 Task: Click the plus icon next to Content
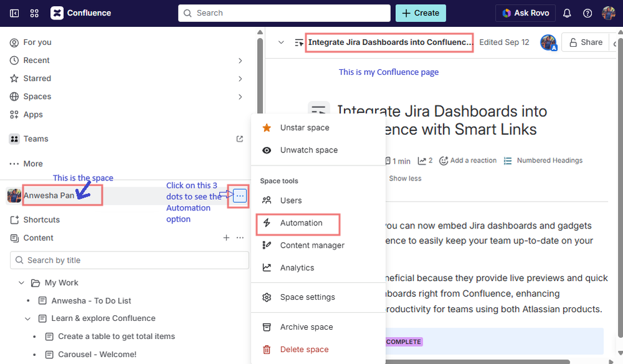pyautogui.click(x=226, y=238)
